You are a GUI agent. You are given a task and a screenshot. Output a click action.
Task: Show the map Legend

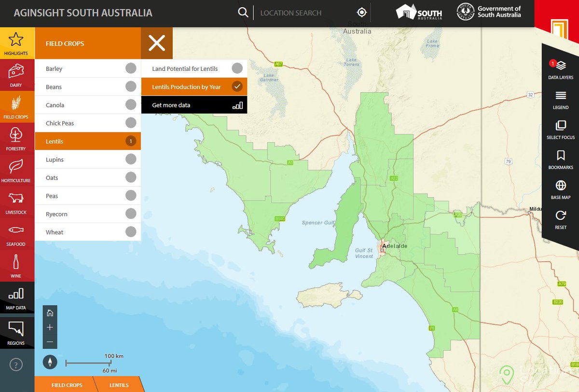(561, 100)
